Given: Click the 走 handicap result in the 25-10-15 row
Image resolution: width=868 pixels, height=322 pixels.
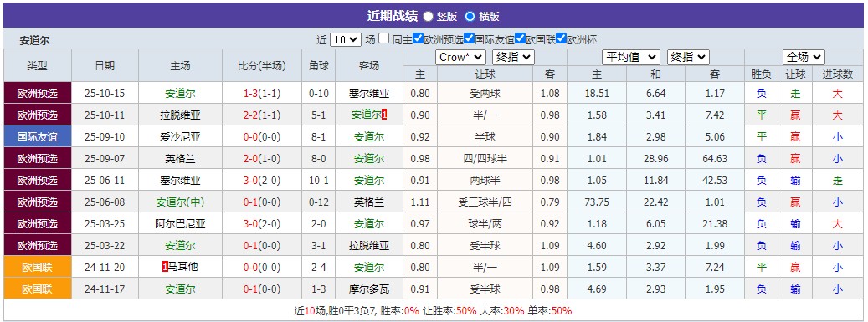Looking at the screenshot, I should 795,94.
